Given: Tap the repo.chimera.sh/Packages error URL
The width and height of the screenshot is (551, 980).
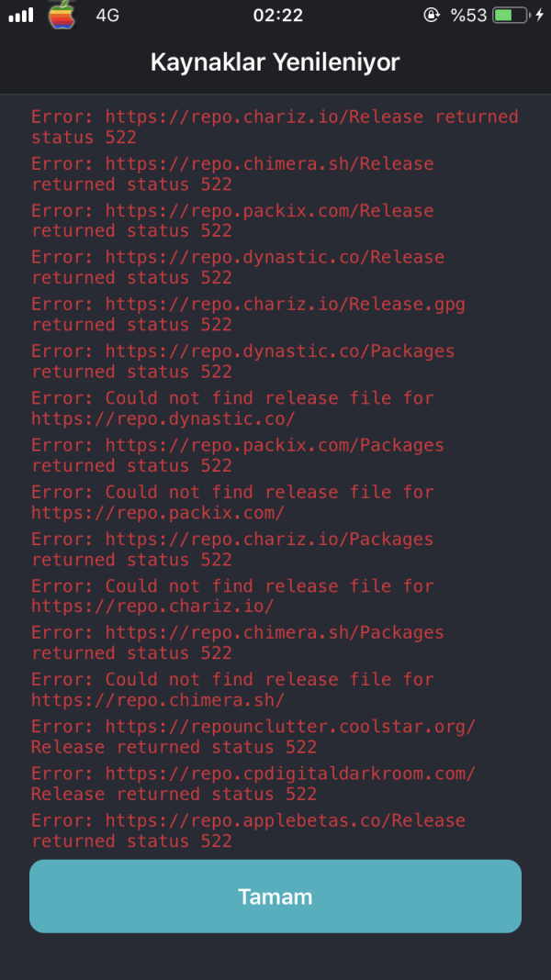Looking at the screenshot, I should click(275, 633).
